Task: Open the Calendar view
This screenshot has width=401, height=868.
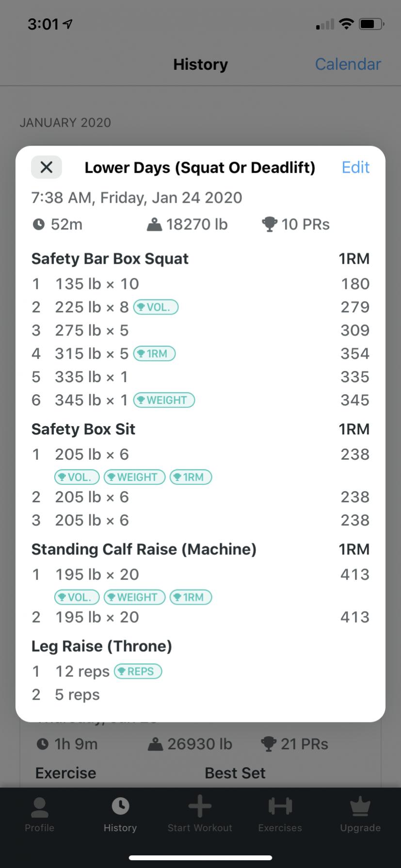Action: (x=348, y=64)
